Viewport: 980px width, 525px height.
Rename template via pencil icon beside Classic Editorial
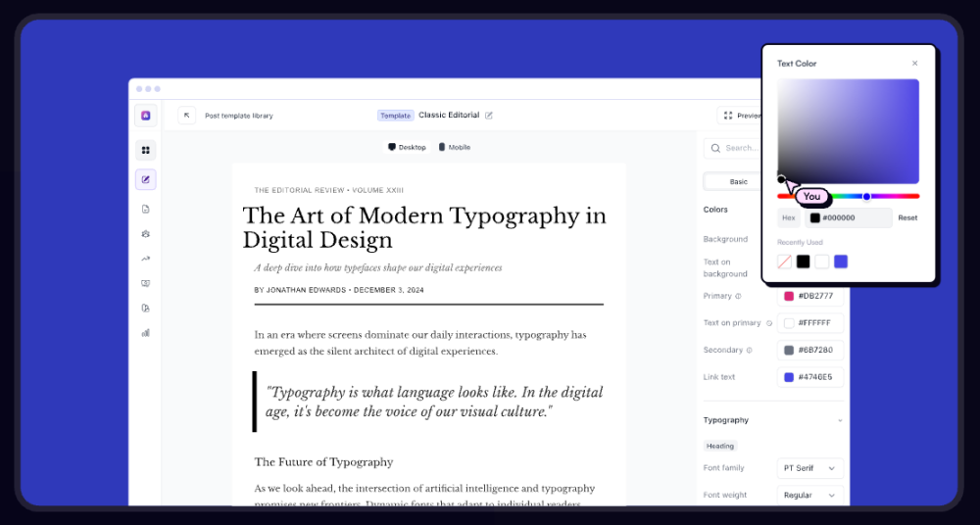[489, 116]
